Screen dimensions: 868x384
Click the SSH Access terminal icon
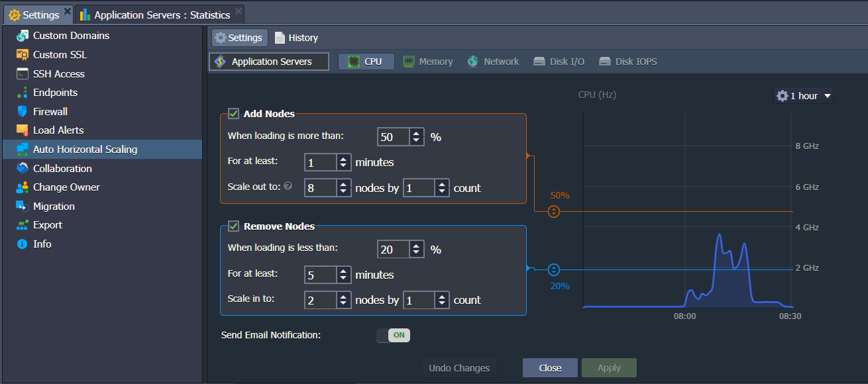(23, 74)
